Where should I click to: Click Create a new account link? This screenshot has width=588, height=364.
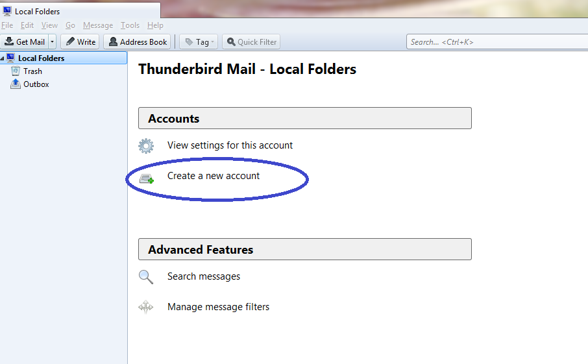pos(214,176)
